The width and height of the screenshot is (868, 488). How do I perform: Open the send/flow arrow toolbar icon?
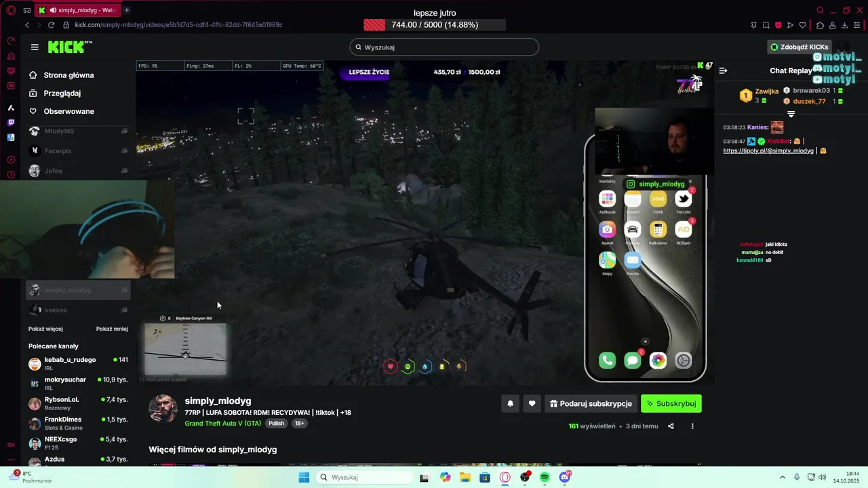(790, 25)
